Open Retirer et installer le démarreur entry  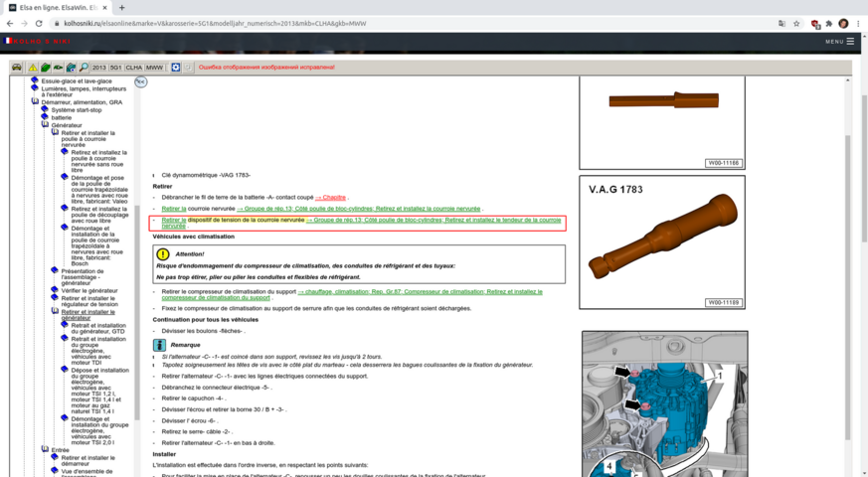(x=88, y=460)
